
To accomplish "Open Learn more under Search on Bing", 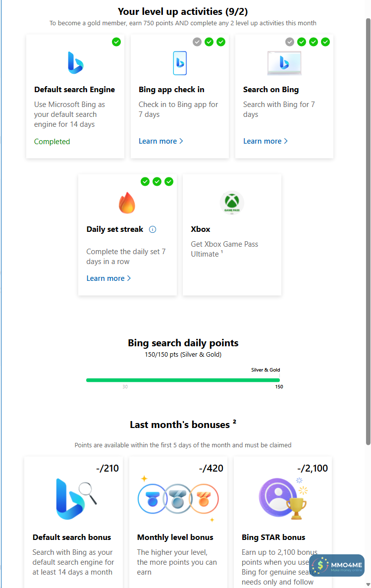I will point(265,141).
